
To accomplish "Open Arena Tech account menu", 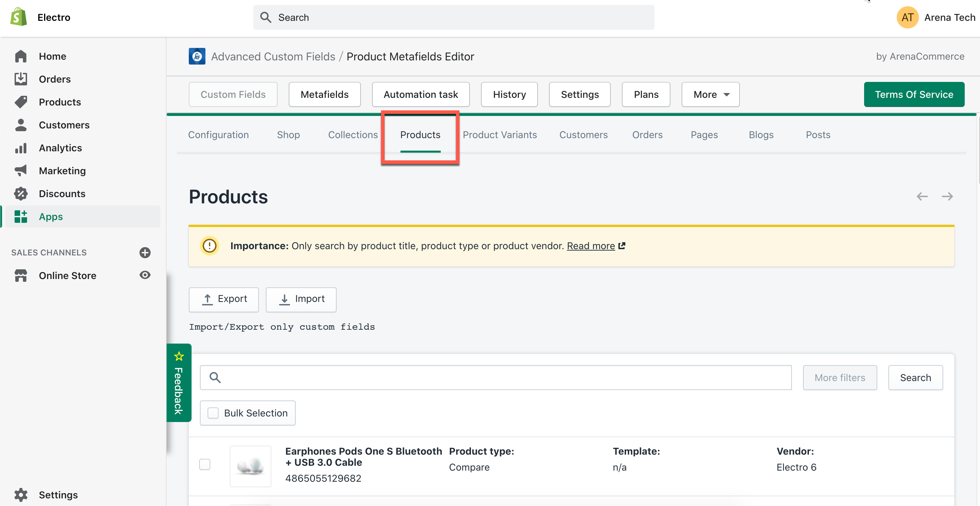I will click(936, 17).
